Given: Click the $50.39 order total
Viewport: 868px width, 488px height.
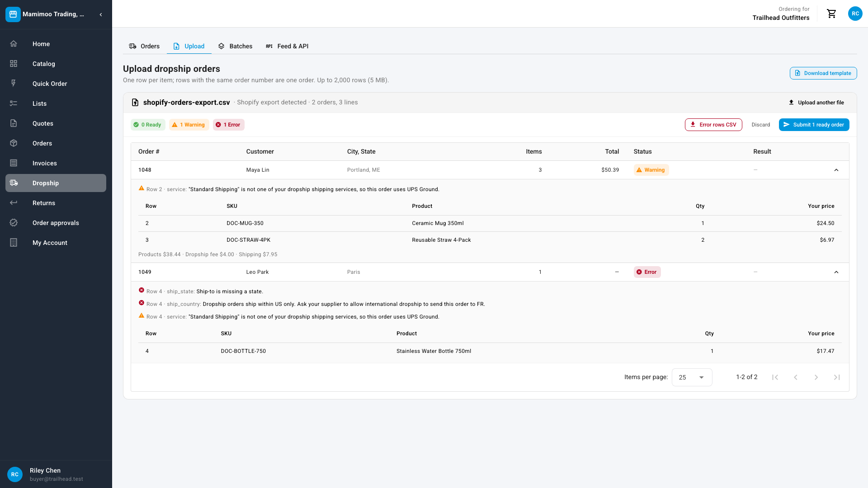Looking at the screenshot, I should [610, 170].
